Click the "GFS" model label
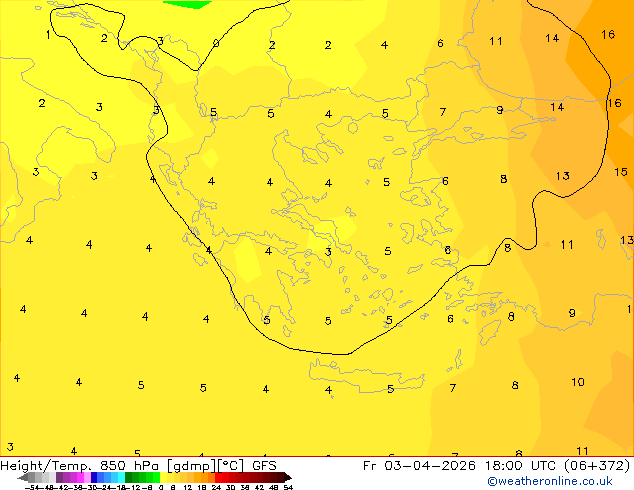 pyautogui.click(x=264, y=466)
